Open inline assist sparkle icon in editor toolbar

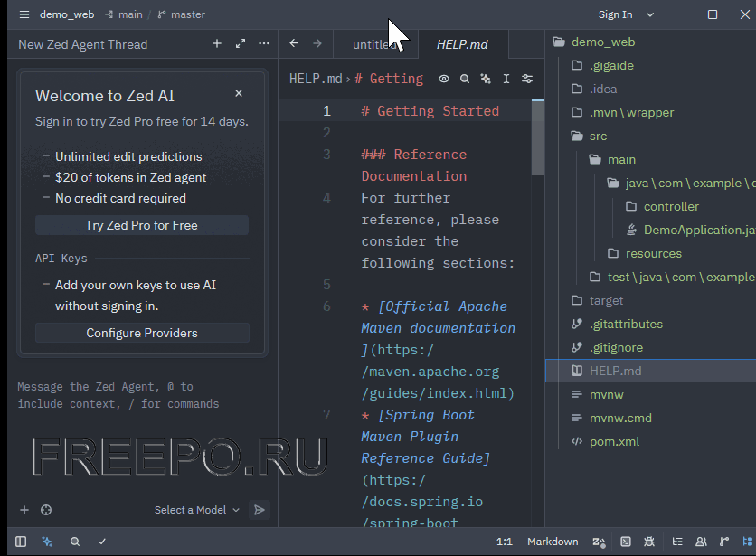486,79
